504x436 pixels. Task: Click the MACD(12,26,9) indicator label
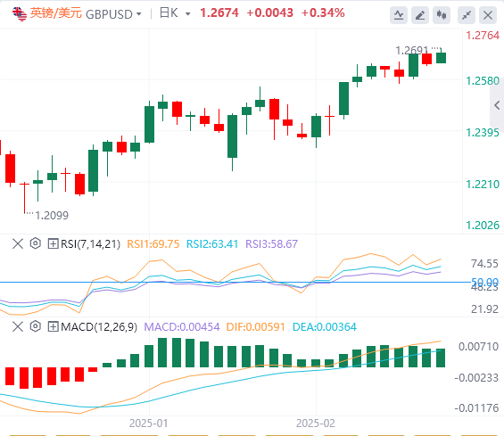(99, 326)
